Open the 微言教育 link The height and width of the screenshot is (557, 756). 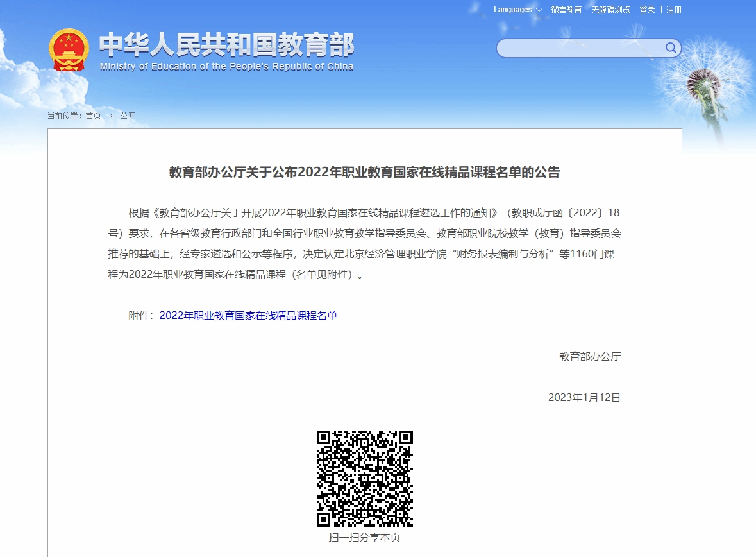(x=566, y=10)
